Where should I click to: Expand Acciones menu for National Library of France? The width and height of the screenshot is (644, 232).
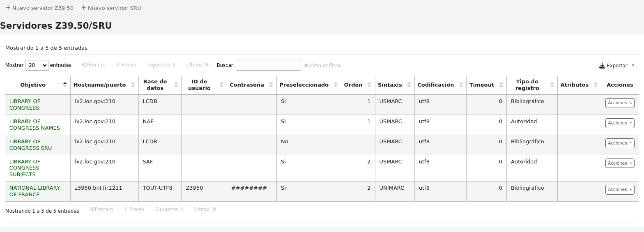619,190
